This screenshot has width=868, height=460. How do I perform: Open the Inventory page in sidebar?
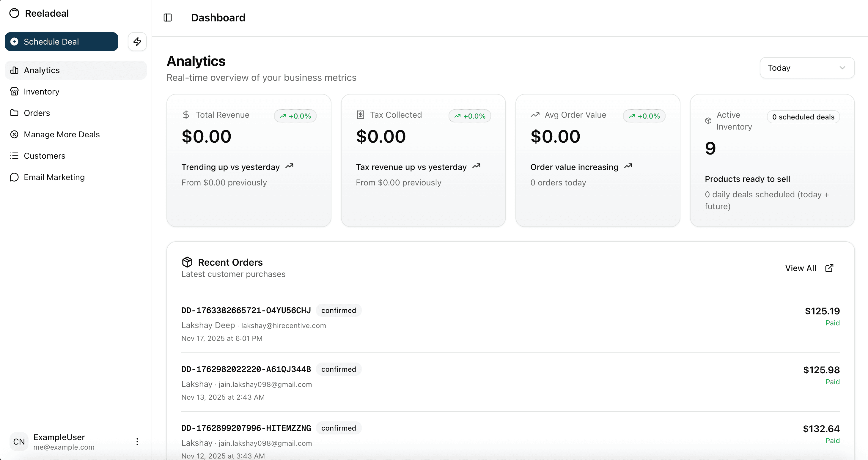pyautogui.click(x=41, y=92)
